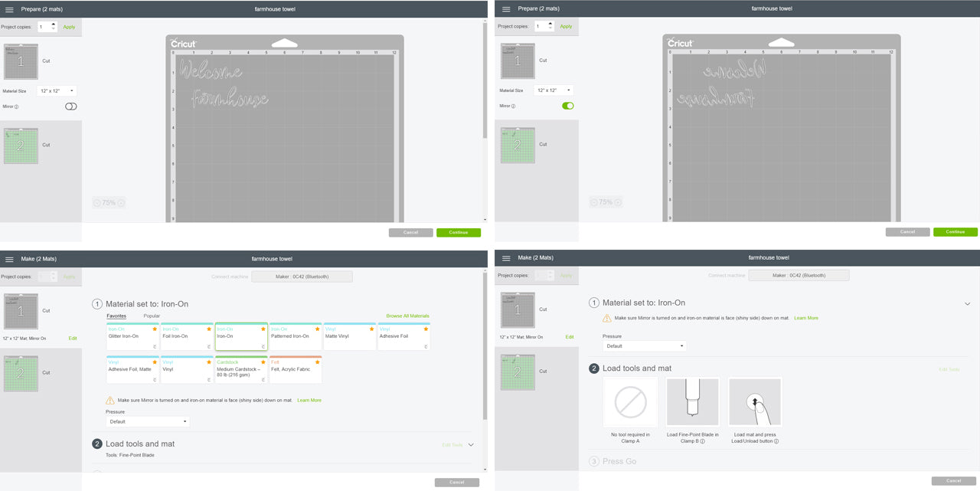Screen dimensions: 980x491
Task: Click Continue in Prepare window with Mirror off
Action: click(459, 232)
